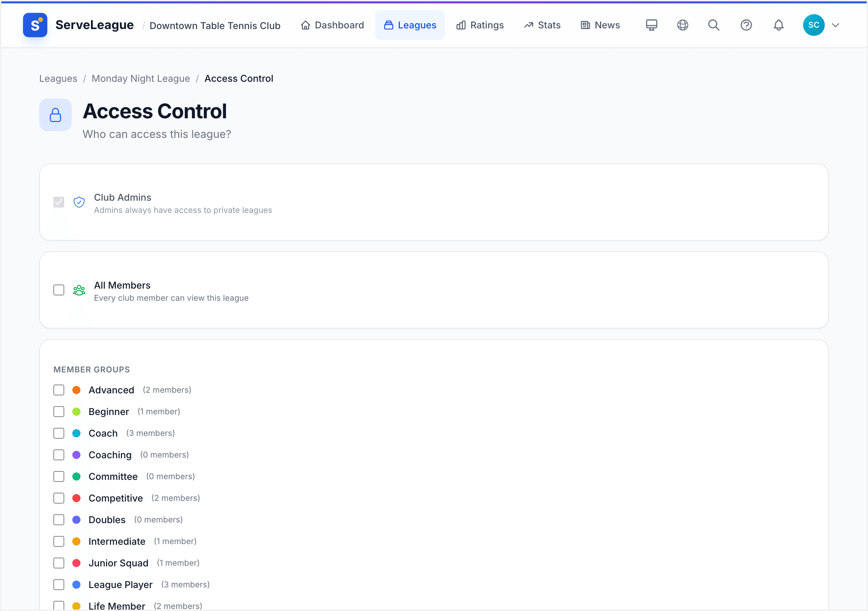Screen dimensions: 868x611
Task: Click the All Members group icon
Action: (x=79, y=290)
